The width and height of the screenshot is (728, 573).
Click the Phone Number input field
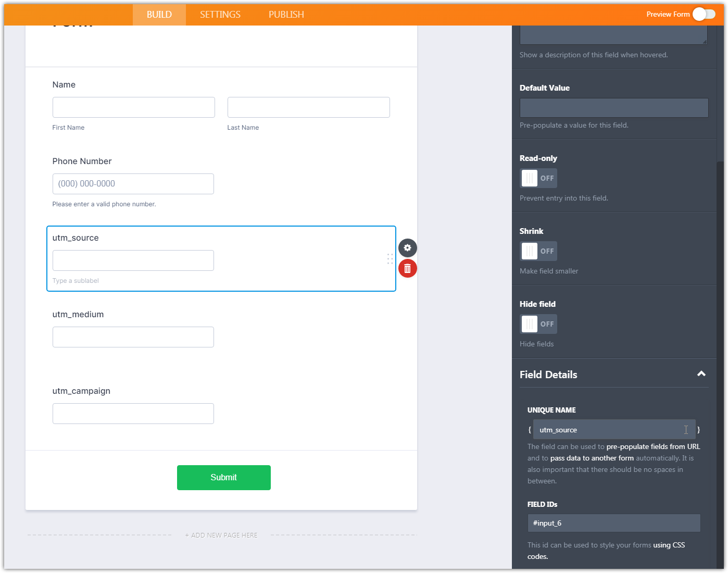coord(133,184)
